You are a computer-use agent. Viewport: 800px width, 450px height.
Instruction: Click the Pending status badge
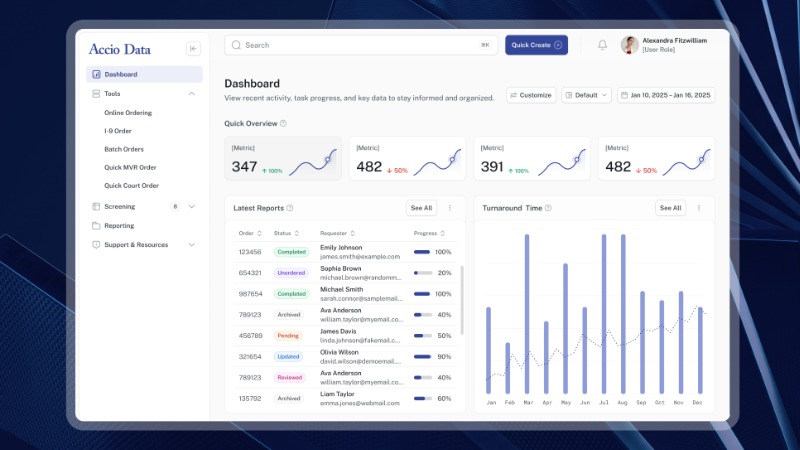[288, 336]
